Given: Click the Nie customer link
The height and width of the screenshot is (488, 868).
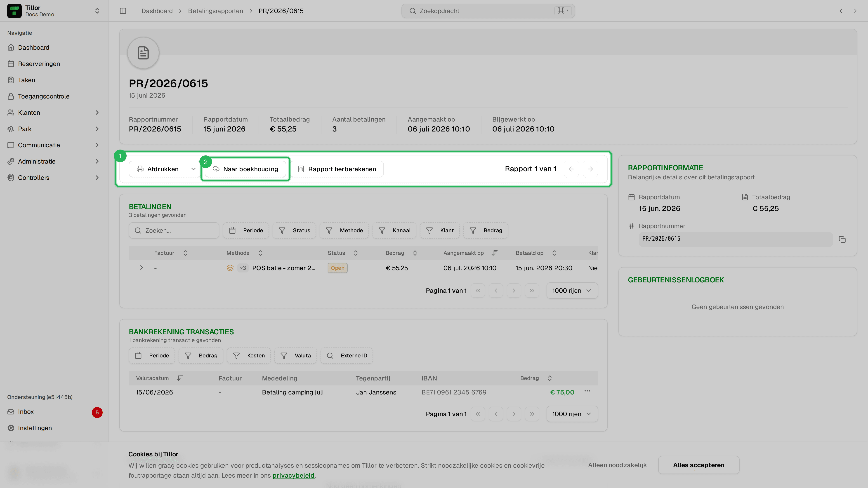Looking at the screenshot, I should [x=593, y=268].
